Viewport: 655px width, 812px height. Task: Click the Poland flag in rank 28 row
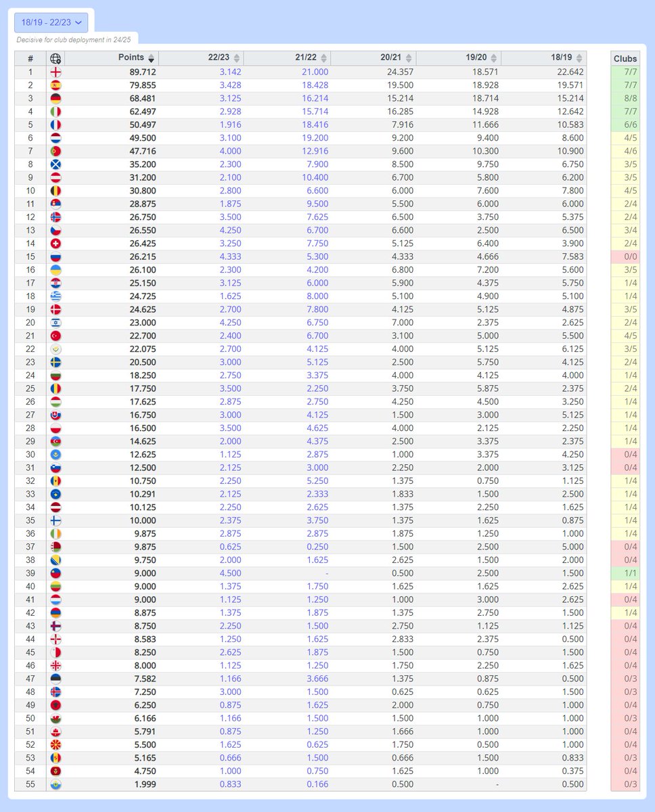tap(55, 428)
